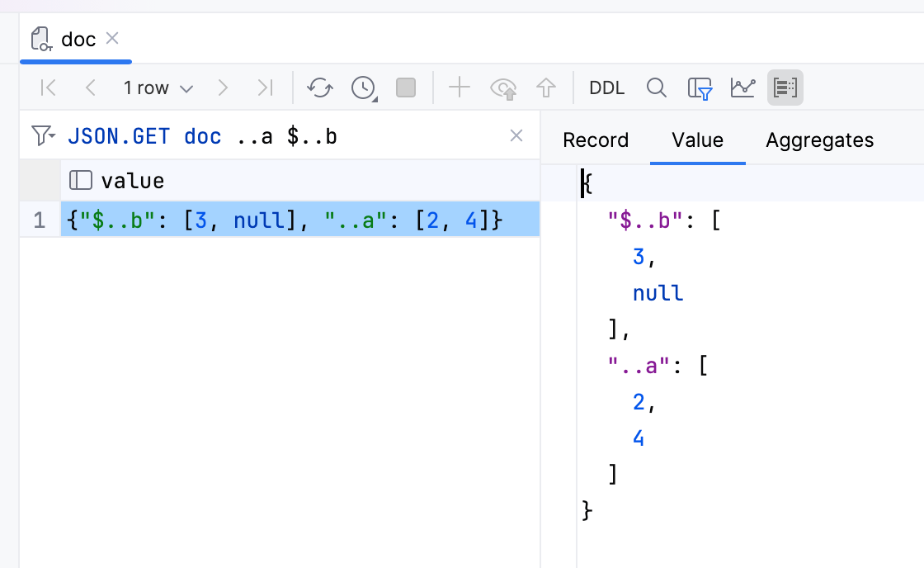This screenshot has width=924, height=568.
Task: Open the column filter settings icon
Action: click(x=700, y=88)
